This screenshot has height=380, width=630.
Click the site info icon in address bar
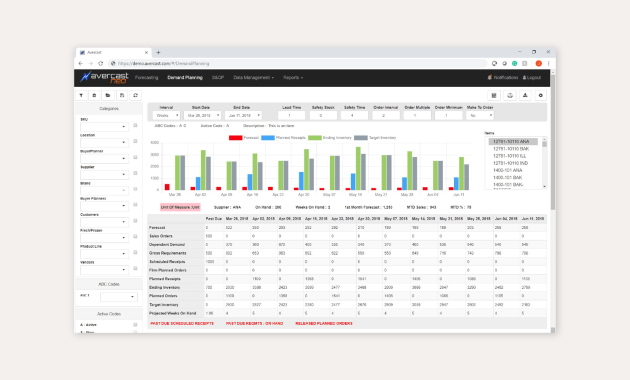click(x=113, y=63)
